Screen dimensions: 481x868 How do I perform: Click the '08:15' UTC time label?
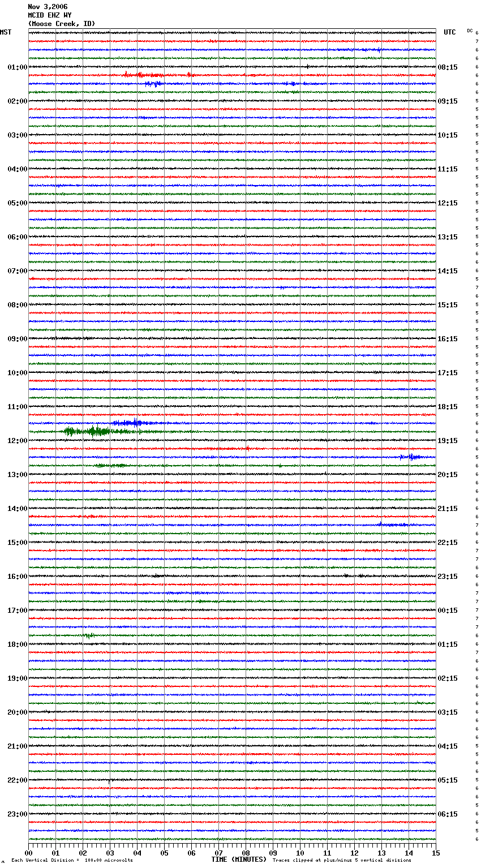tap(448, 67)
